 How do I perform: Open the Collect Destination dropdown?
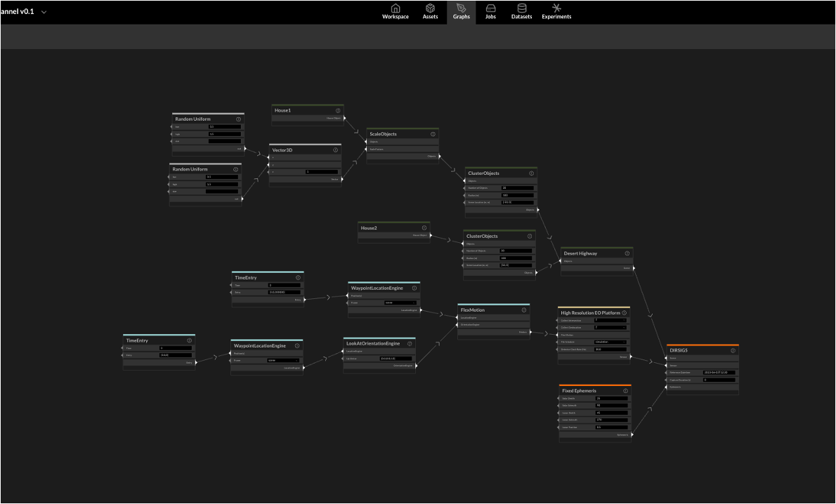(610, 327)
